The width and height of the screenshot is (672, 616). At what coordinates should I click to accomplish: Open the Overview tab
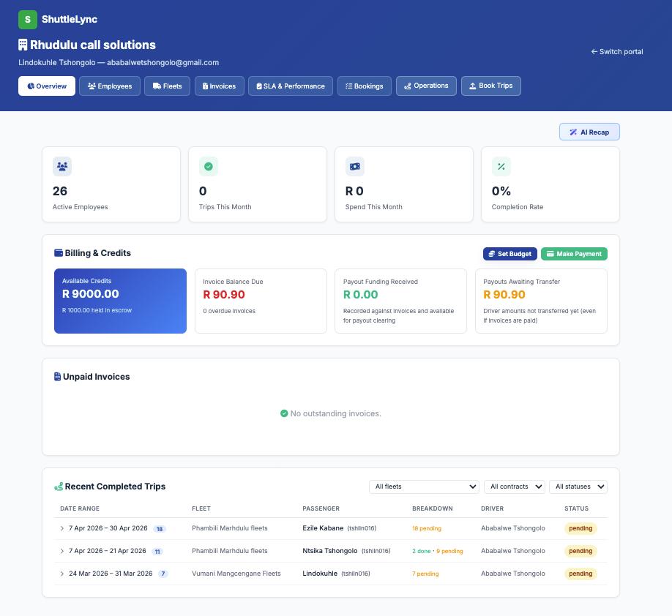(x=47, y=86)
